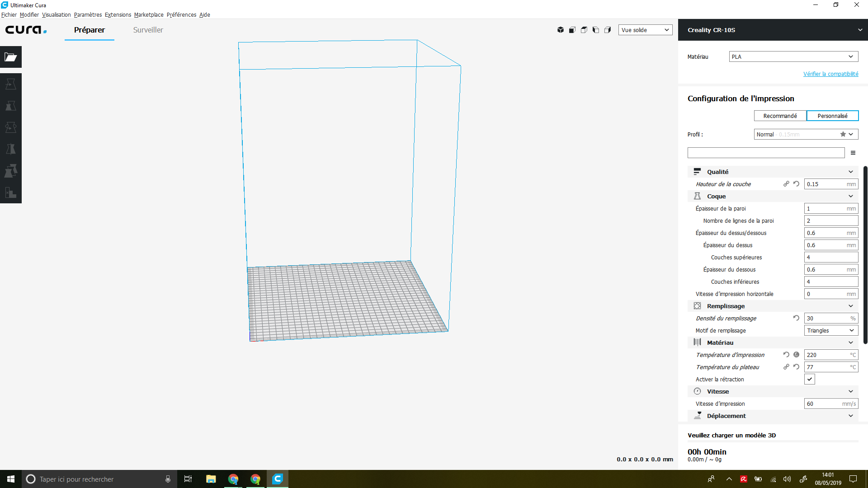
Task: Click the setting visibility hamburger icon
Action: pos(853,153)
